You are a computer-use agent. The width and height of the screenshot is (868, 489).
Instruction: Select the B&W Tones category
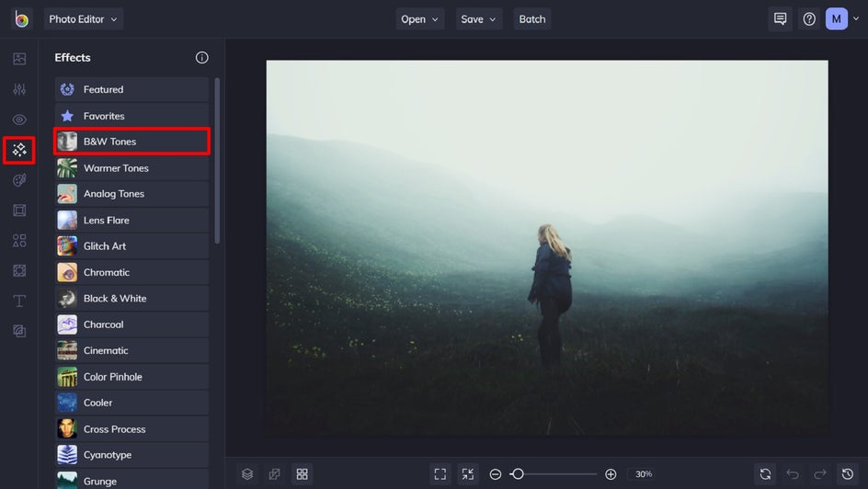coord(131,142)
